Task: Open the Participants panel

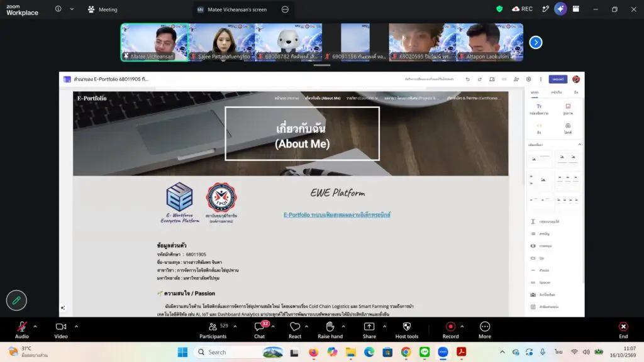Action: [213, 330]
